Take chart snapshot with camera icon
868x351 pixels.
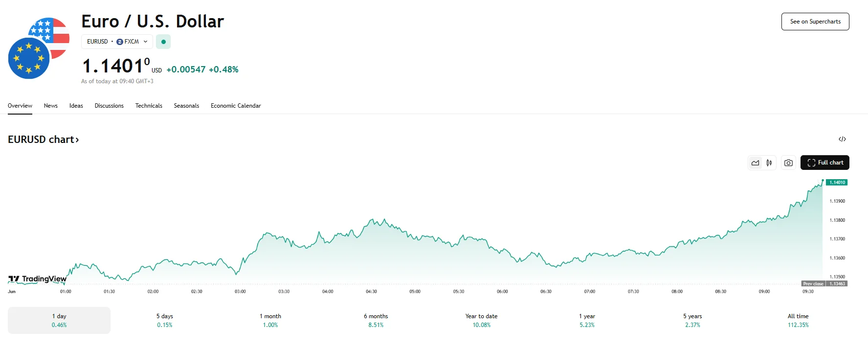click(x=788, y=163)
